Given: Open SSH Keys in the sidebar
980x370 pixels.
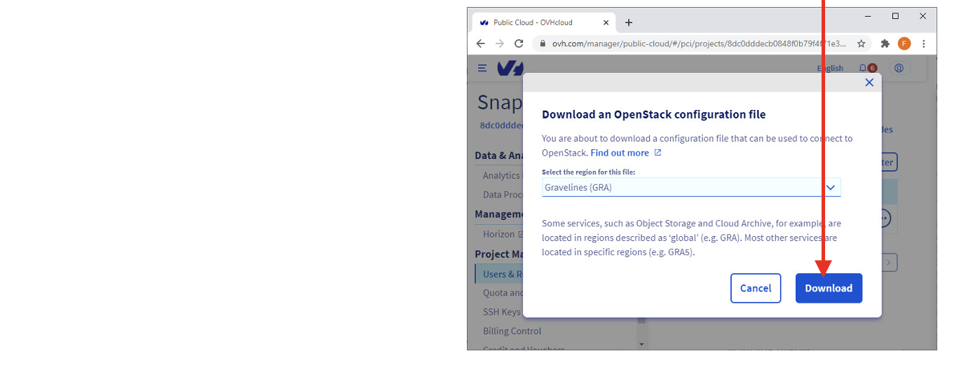Looking at the screenshot, I should tap(502, 312).
